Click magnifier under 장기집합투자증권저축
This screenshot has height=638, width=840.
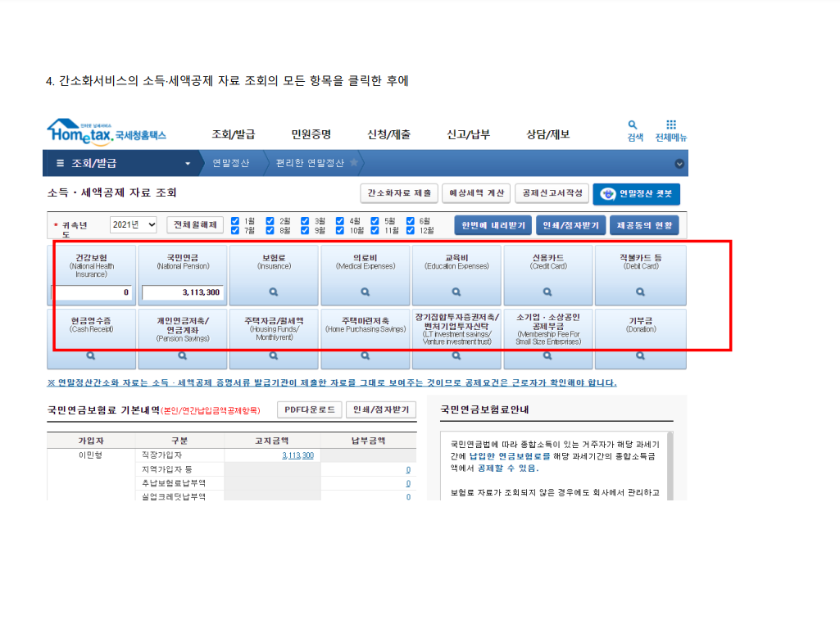456,355
